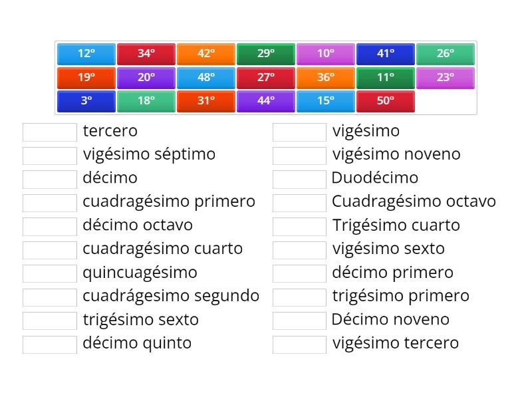
Task: Click the blue 12º tile
Action: (86, 54)
